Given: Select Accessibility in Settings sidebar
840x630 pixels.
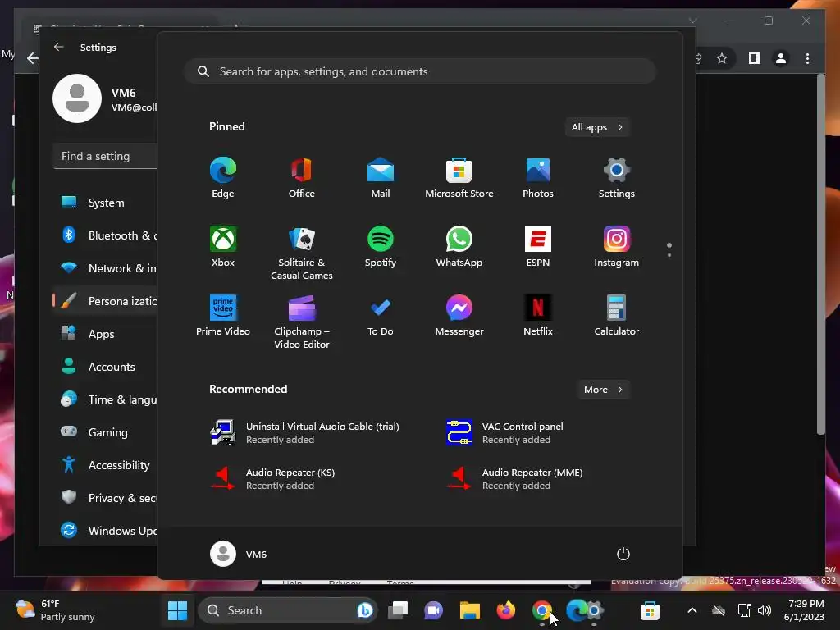Looking at the screenshot, I should coord(106,465).
